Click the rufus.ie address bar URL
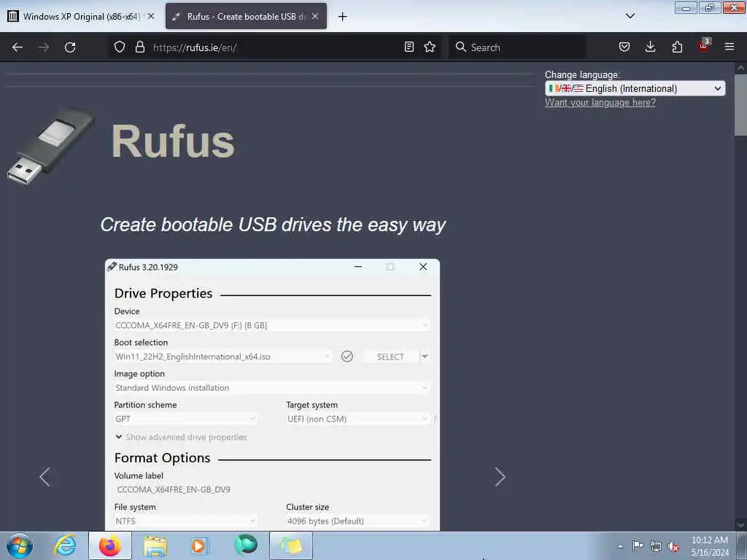Screen dimensions: 747x560 click(195, 47)
